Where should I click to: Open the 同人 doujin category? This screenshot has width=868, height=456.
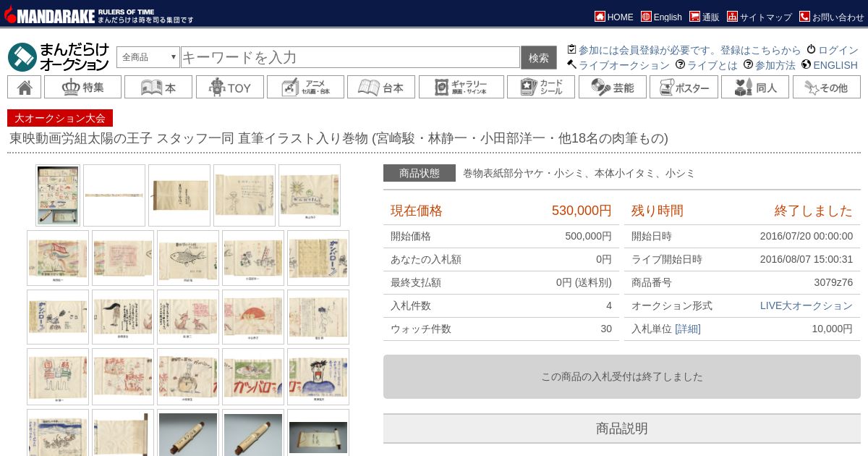(x=755, y=87)
